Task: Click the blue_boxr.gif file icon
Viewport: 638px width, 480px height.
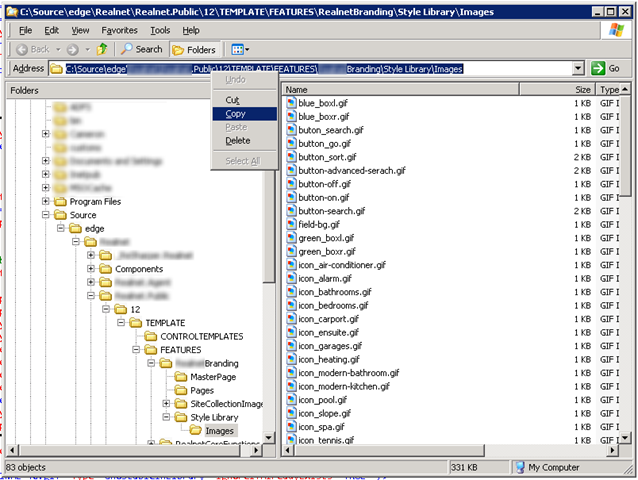Action: pyautogui.click(x=291, y=116)
